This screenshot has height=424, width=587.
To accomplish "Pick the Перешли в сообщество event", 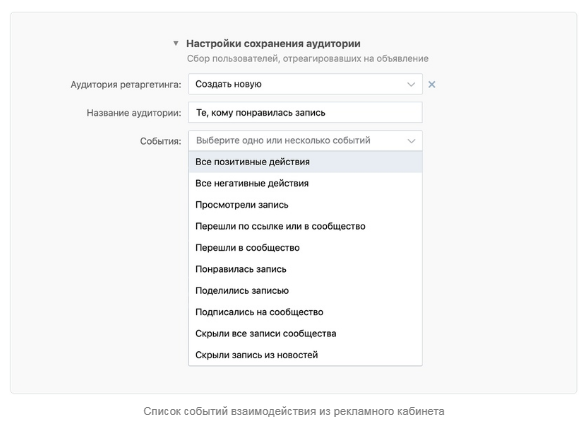I will 305,248.
